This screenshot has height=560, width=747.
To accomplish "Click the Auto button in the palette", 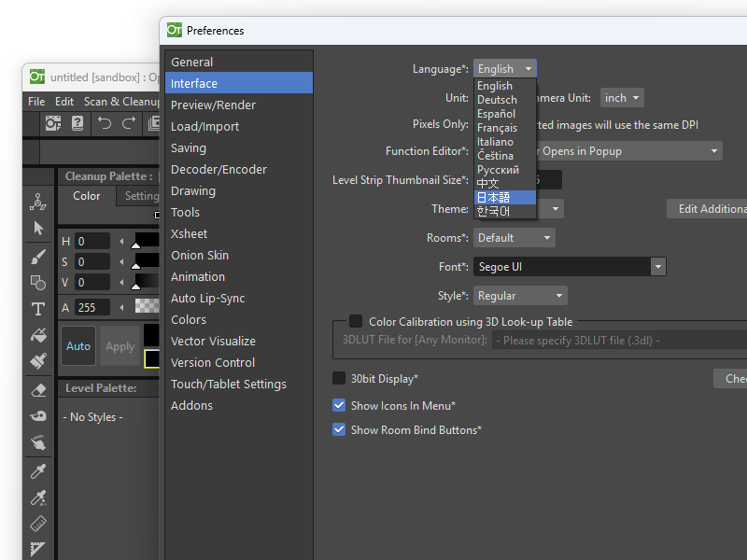I will [78, 345].
